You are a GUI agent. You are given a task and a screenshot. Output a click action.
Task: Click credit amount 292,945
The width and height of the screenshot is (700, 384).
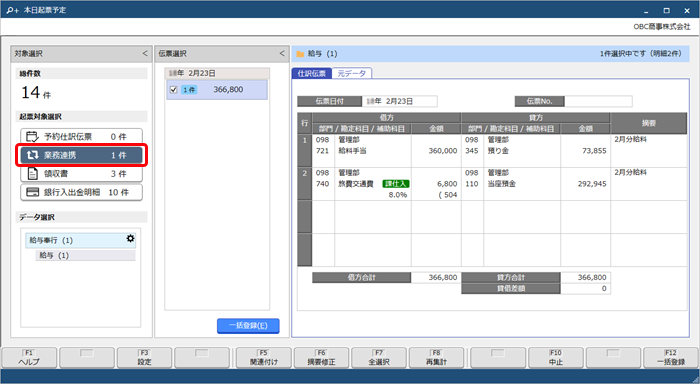click(592, 184)
